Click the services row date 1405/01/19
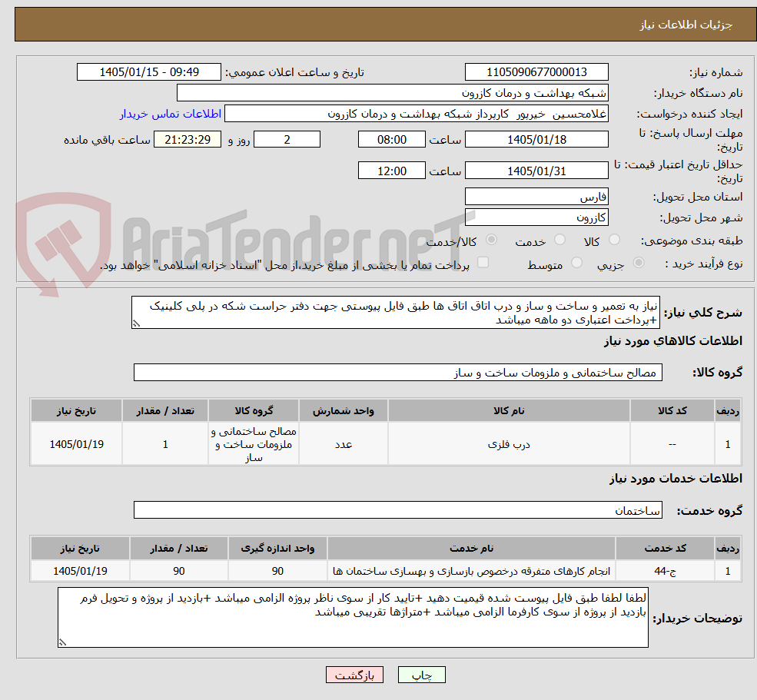 80,571
